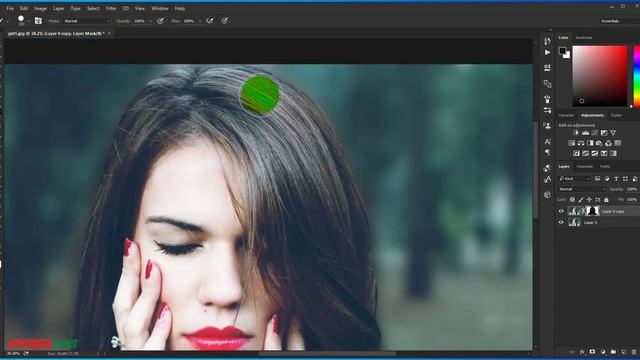Toggle pressure for opacity button

[x=160, y=20]
